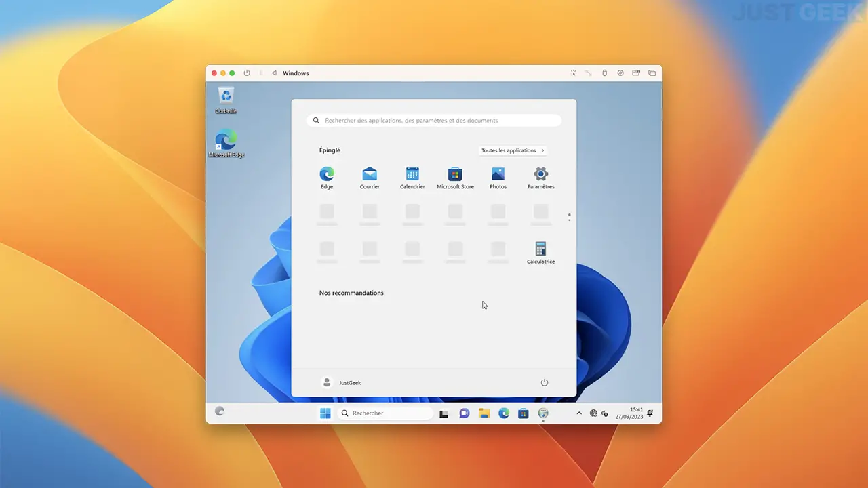Open the clock and date flyout
The width and height of the screenshot is (868, 488).
pos(629,413)
